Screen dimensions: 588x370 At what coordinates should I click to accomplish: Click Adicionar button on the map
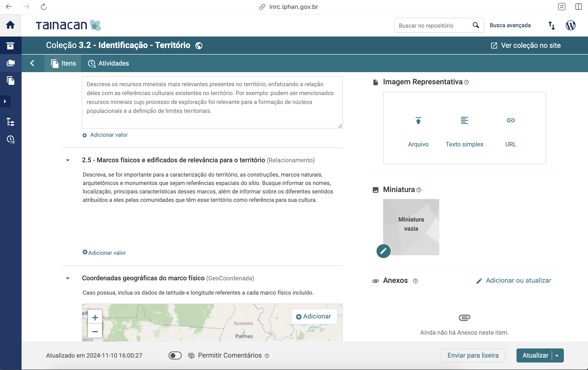314,316
